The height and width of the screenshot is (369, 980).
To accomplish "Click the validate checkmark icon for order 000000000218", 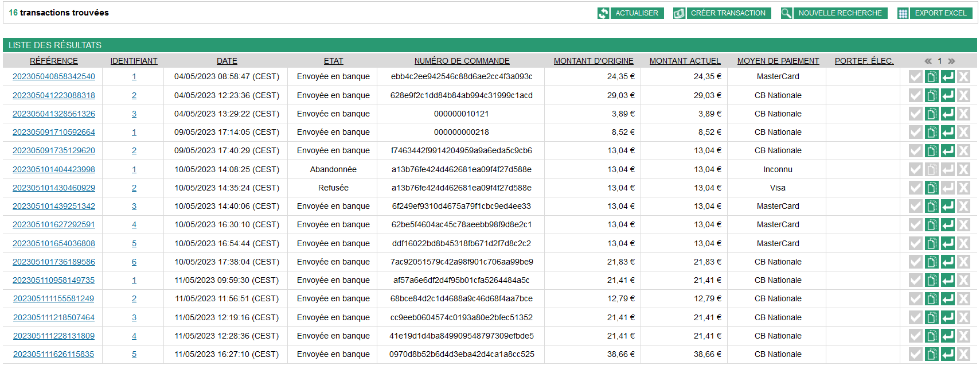I will point(916,132).
